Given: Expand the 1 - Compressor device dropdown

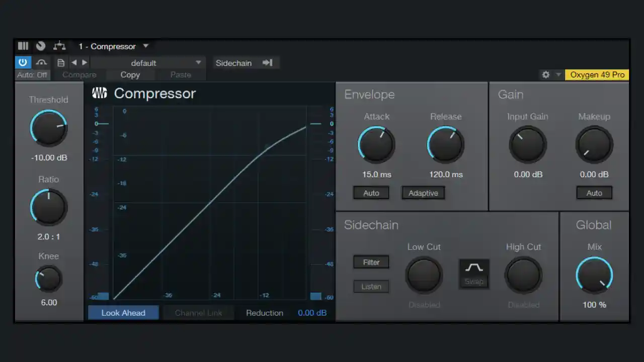Looking at the screenshot, I should [x=146, y=46].
